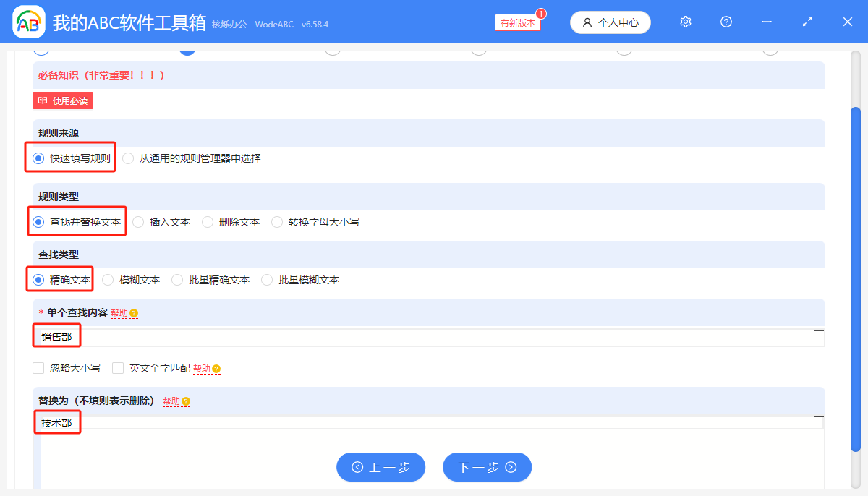Click the 下一步 button
This screenshot has height=496, width=868.
487,467
